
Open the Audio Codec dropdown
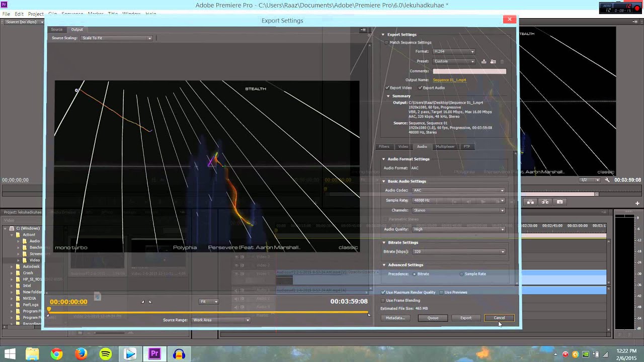[x=458, y=191]
